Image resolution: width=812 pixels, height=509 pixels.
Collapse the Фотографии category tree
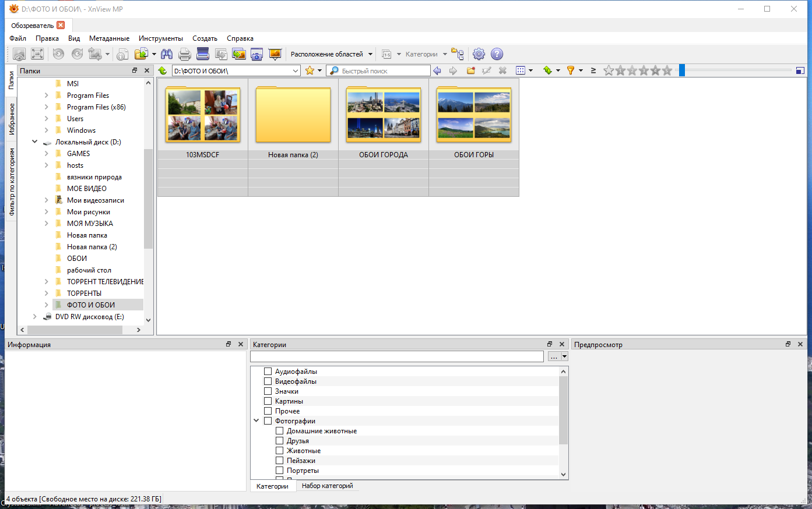click(256, 420)
